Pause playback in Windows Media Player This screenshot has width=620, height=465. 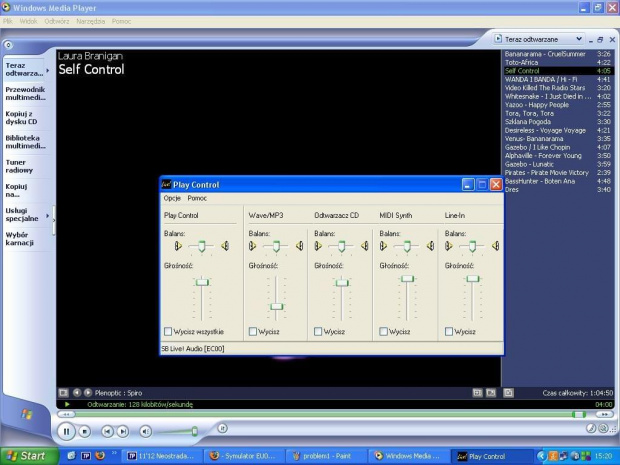[x=66, y=432]
